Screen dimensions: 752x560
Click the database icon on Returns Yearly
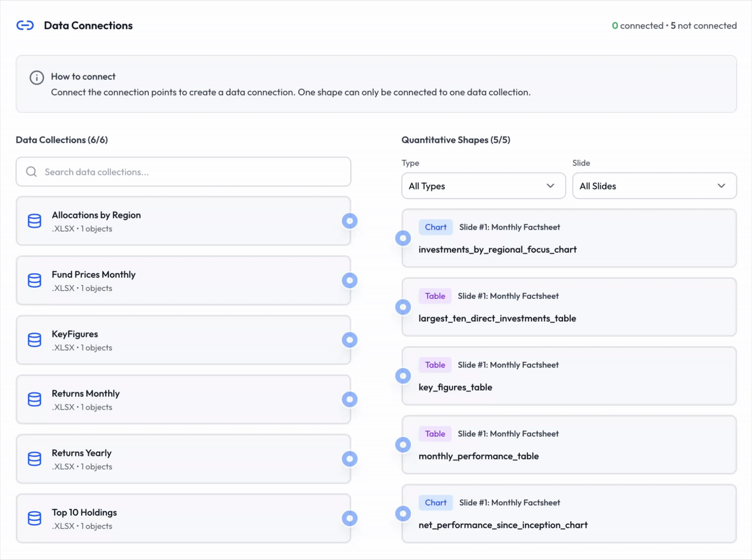[34, 458]
